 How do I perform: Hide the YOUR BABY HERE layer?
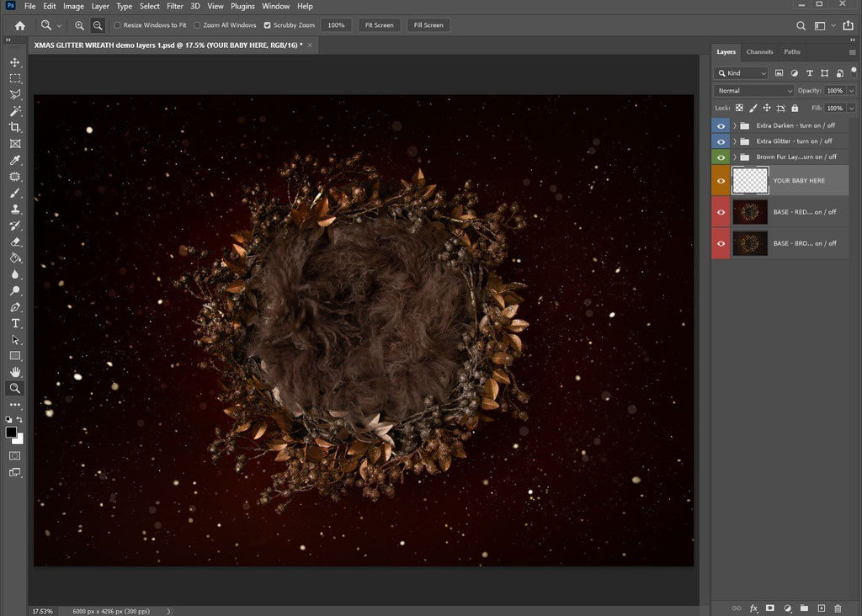pyautogui.click(x=721, y=181)
